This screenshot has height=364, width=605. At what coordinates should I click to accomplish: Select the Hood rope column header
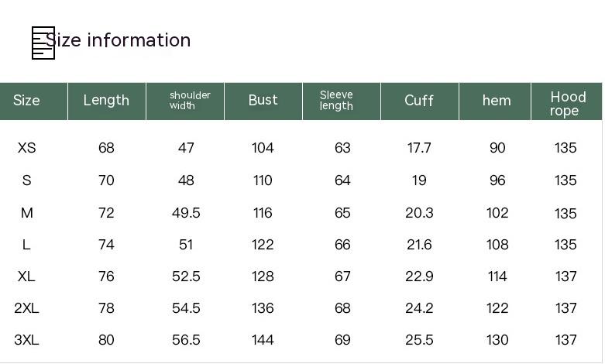coord(568,104)
